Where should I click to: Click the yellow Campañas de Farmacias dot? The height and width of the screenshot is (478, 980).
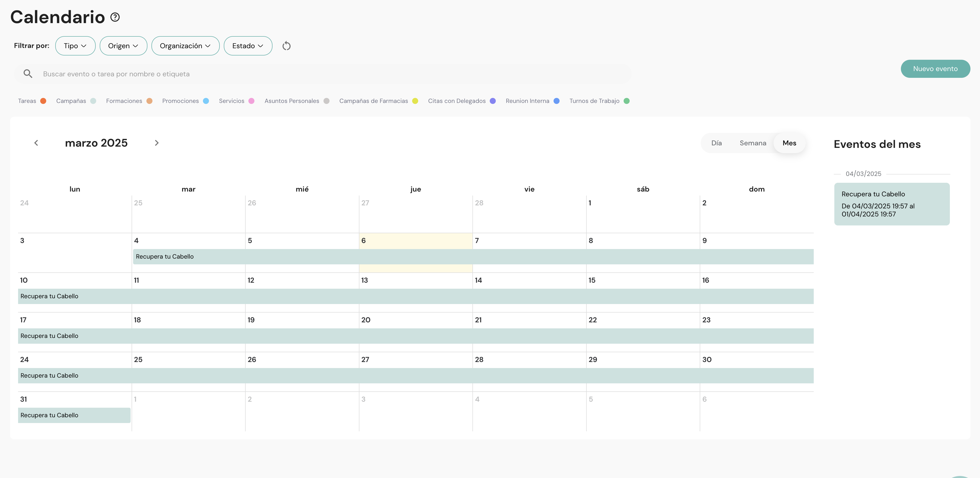click(x=415, y=101)
